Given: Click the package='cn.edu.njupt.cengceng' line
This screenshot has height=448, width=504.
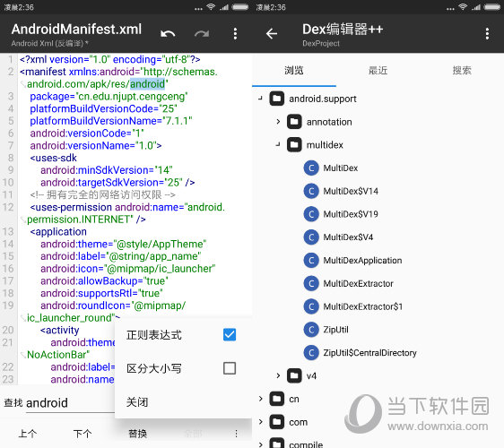Looking at the screenshot, I should point(109,97).
